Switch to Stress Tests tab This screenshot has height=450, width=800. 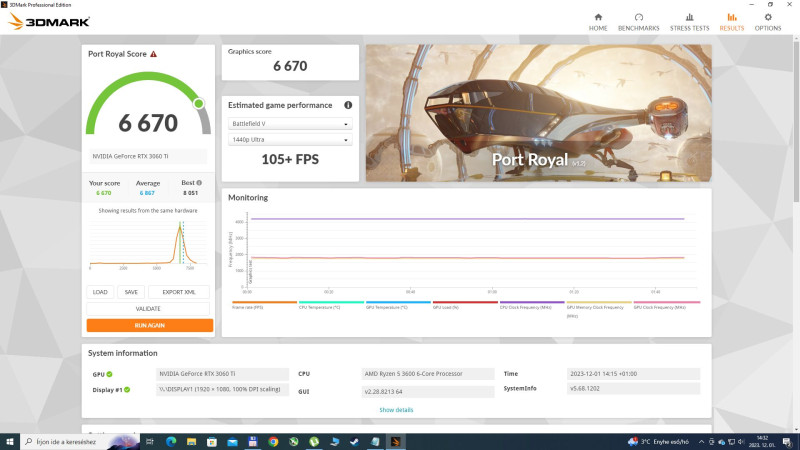click(x=689, y=22)
